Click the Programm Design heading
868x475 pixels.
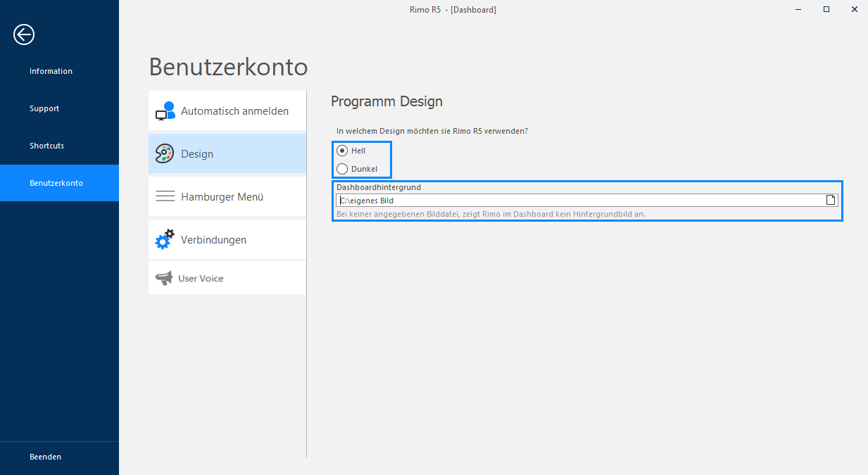tap(386, 101)
